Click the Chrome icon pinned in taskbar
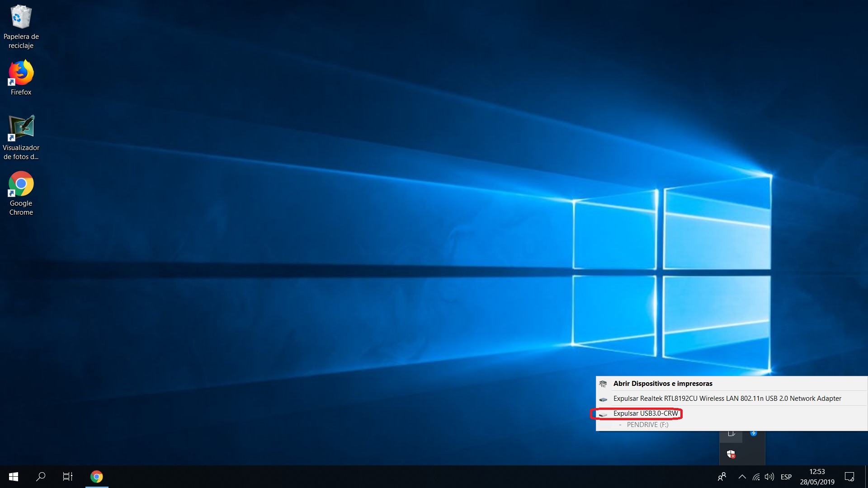This screenshot has width=868, height=488. click(96, 477)
